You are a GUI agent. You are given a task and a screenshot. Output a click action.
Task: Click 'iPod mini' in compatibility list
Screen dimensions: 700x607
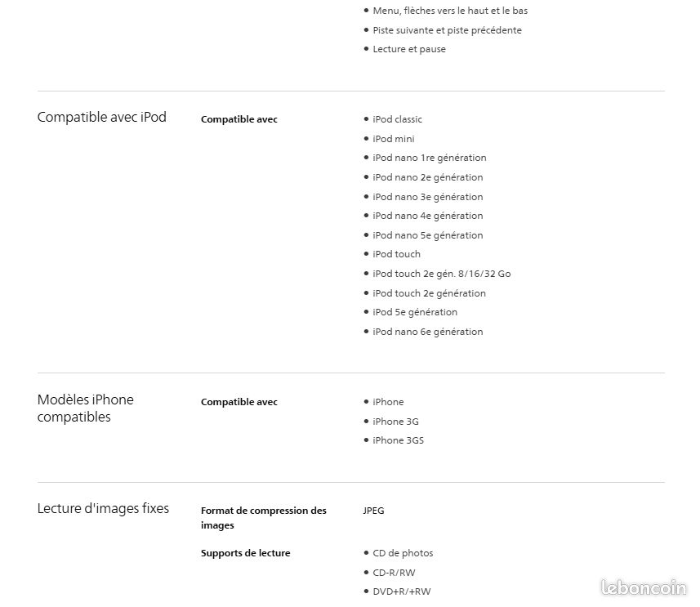[x=394, y=139]
